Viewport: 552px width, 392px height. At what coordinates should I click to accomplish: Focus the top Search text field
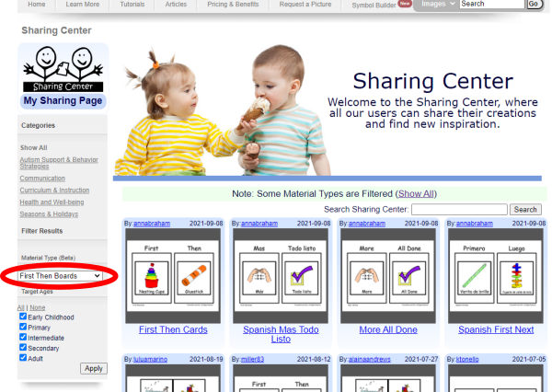492,4
